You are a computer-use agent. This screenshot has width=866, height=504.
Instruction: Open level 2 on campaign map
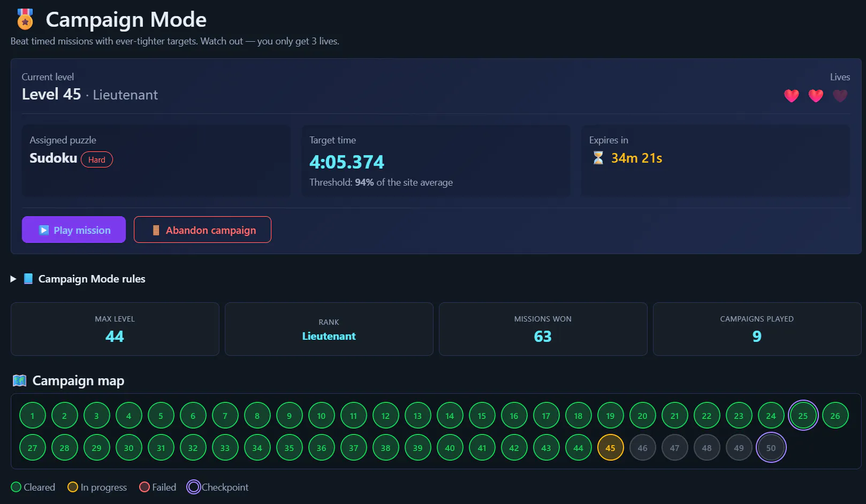pos(65,416)
